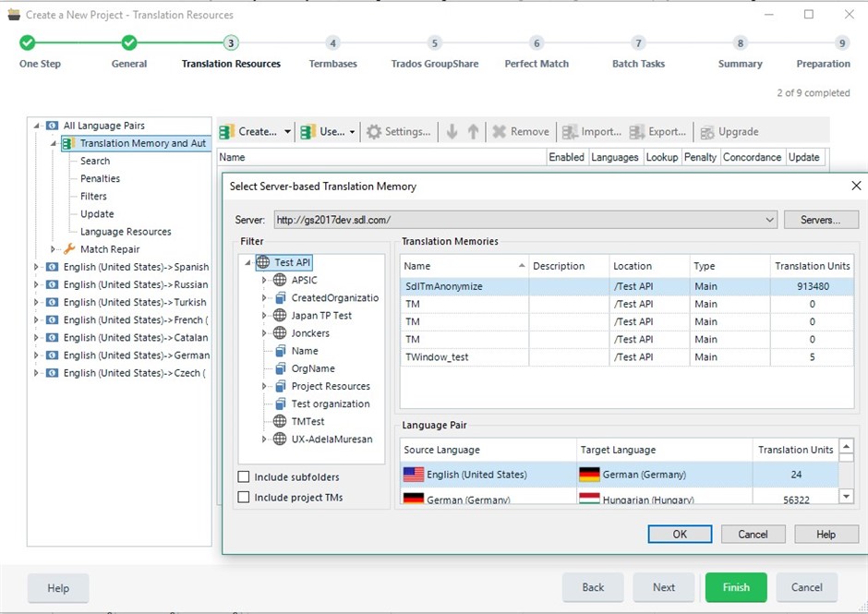Close the Select Server-based Translation Memory dialog
The image size is (868, 614).
[x=856, y=186]
